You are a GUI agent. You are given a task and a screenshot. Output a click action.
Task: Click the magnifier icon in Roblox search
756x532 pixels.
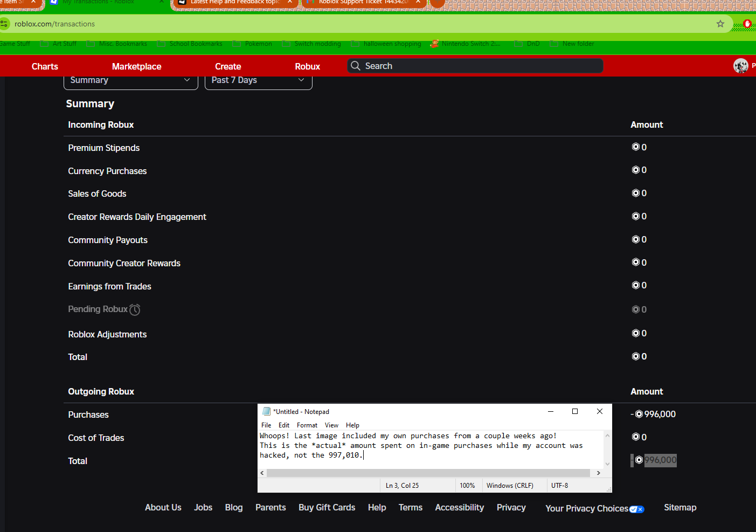pyautogui.click(x=356, y=66)
